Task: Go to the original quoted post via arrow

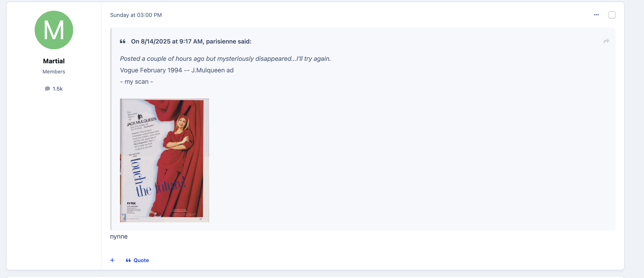Action: (x=606, y=41)
